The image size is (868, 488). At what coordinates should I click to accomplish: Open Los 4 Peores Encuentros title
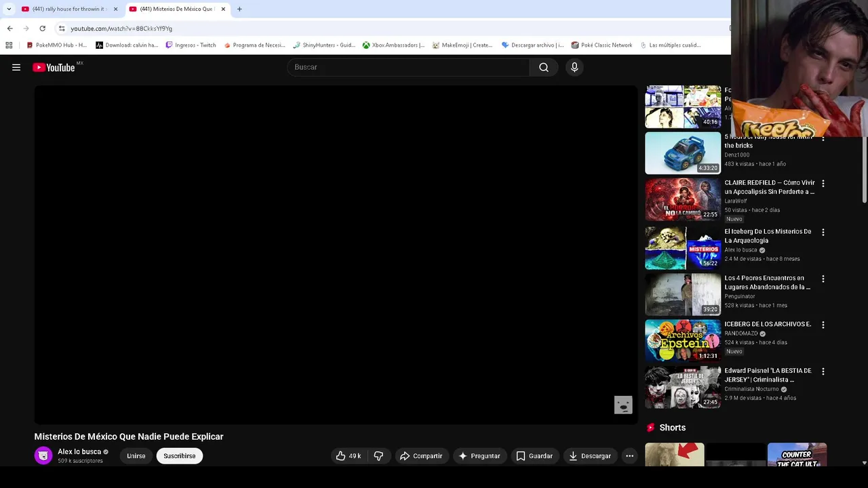[767, 282]
